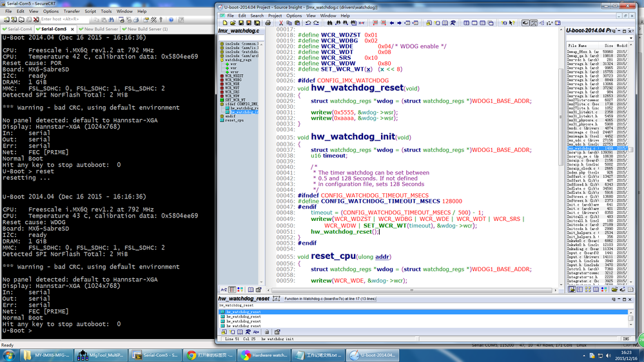Click the INS indicator in Source Insight status bar
The height and width of the screenshot is (362, 644).
pyautogui.click(x=627, y=339)
